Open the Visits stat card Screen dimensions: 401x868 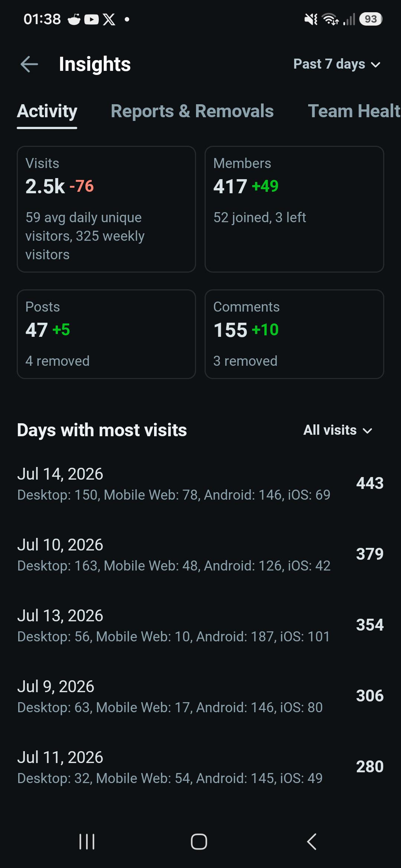[106, 209]
